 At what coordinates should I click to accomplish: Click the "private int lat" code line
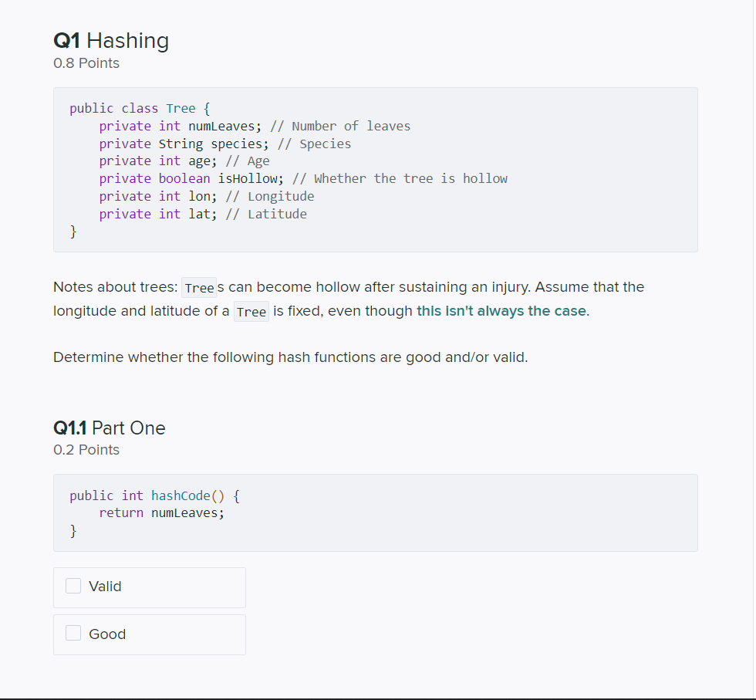pos(202,215)
